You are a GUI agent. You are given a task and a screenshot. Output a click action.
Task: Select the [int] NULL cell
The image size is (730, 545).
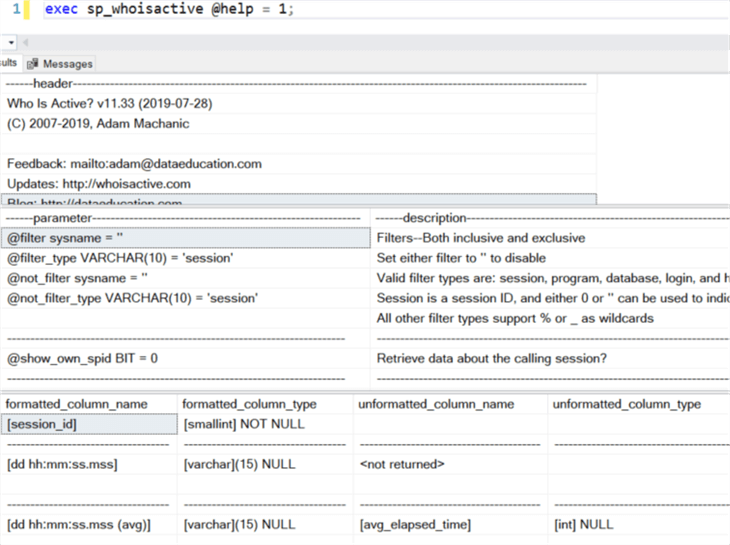pyautogui.click(x=639, y=525)
